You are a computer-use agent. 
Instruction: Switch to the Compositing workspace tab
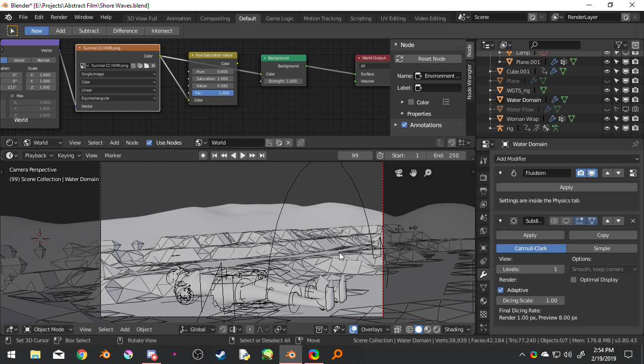[215, 18]
